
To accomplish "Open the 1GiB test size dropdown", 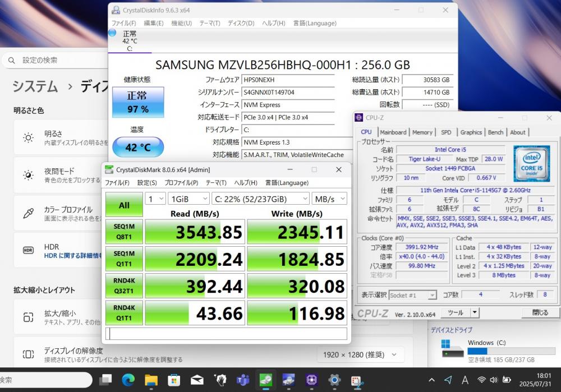I will [188, 199].
